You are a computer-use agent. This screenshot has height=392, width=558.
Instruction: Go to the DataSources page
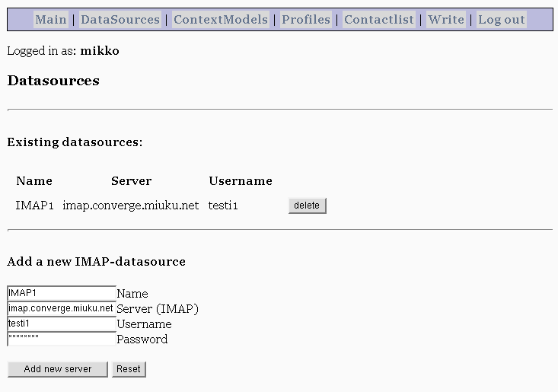(x=120, y=19)
